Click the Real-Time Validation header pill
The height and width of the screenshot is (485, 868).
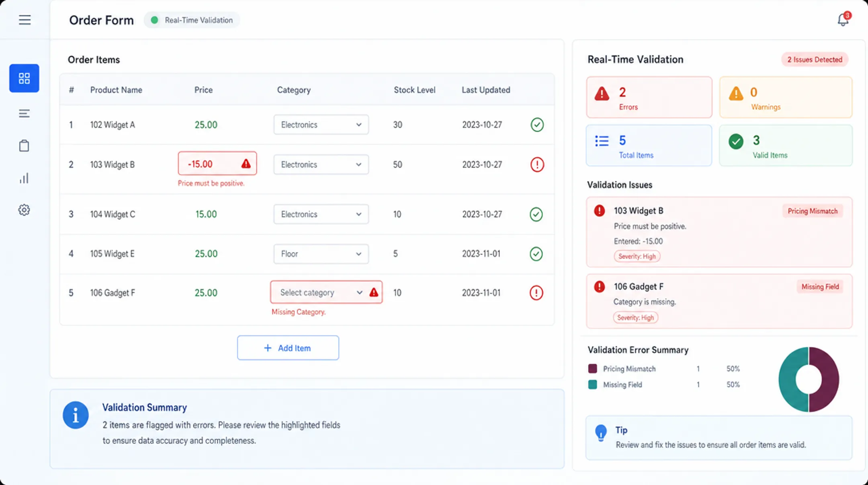tap(192, 20)
